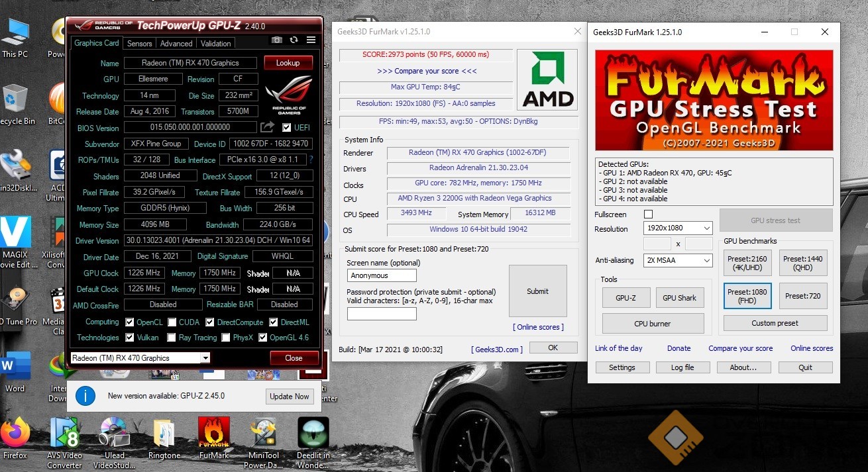This screenshot has width=868, height=472.
Task: Open the Firefox desktop icon
Action: 15,434
